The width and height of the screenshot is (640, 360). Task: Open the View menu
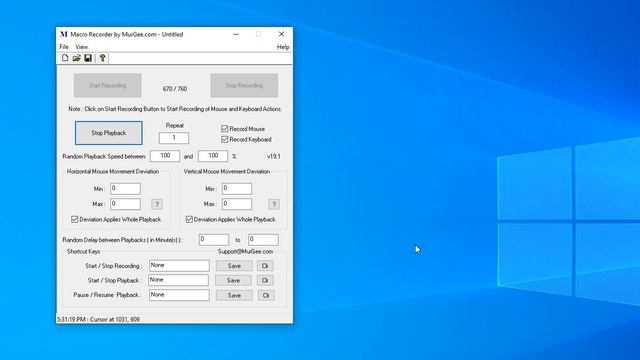82,47
